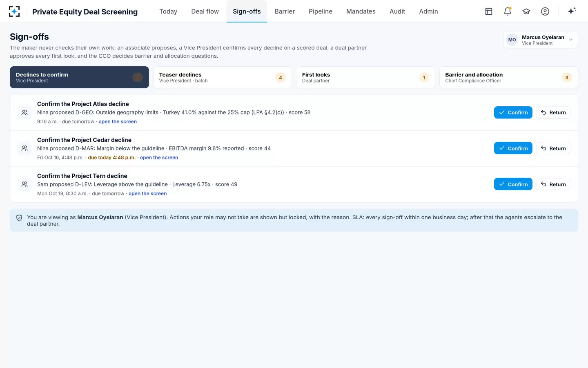
Task: Go to the Today tab
Action: coord(168,11)
